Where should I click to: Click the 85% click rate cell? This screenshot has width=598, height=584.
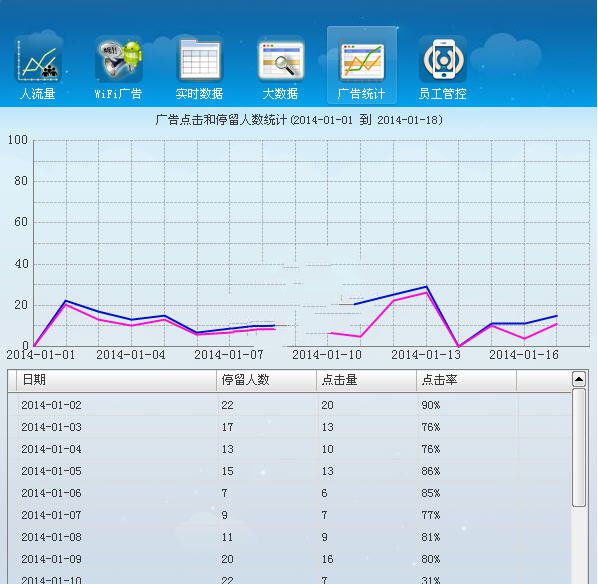click(431, 493)
